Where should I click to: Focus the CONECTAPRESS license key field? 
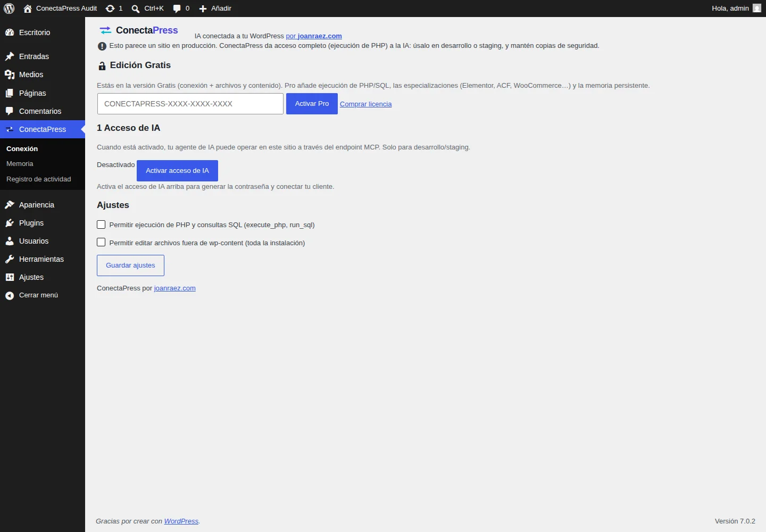(190, 104)
